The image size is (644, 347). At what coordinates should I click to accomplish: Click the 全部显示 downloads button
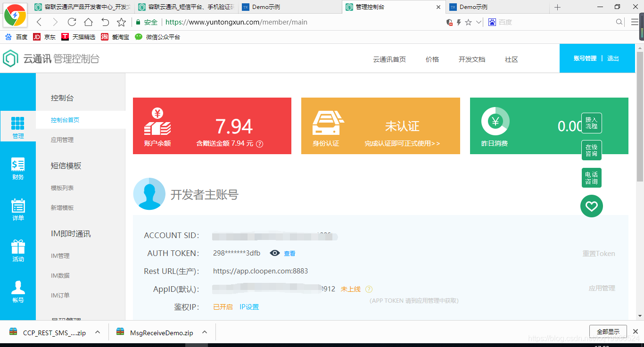[608, 331]
